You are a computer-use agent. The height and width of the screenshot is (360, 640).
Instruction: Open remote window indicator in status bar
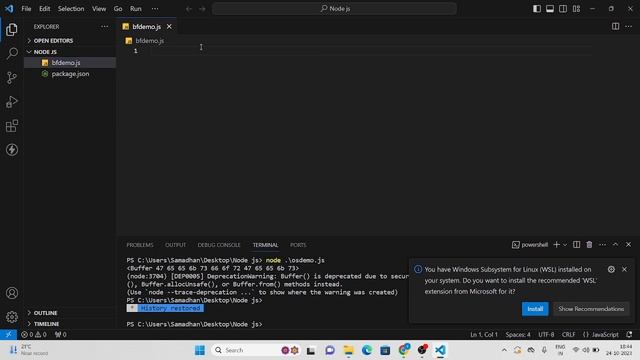(8, 334)
